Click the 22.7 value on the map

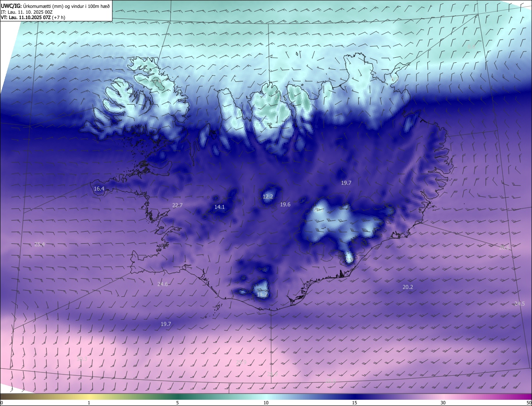[177, 205]
